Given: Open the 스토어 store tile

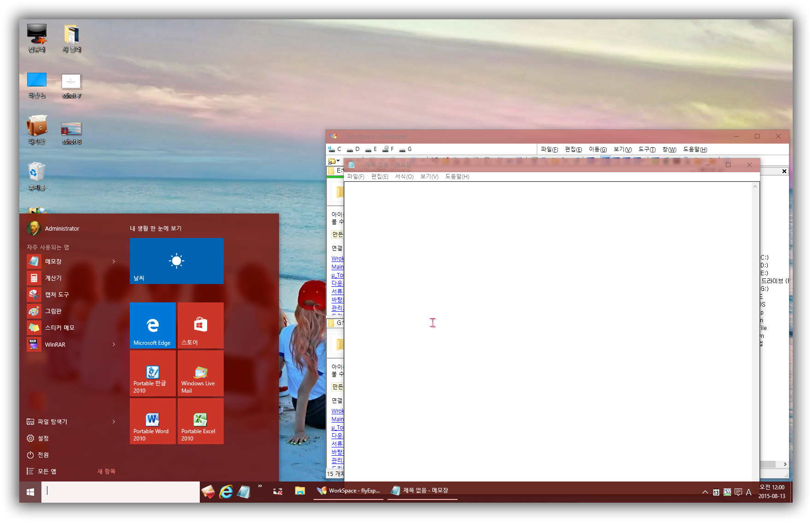Looking at the screenshot, I should point(200,325).
